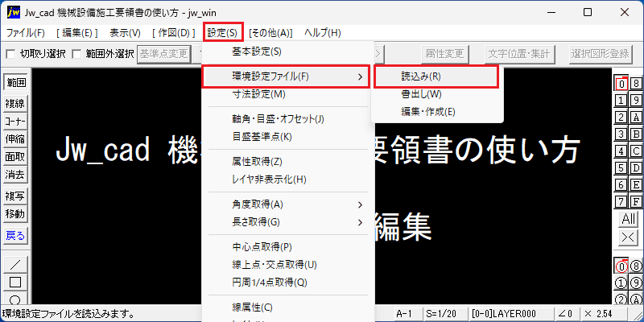Toggle square layer button 7
This screenshot has width=644, height=322.
click(621, 201)
